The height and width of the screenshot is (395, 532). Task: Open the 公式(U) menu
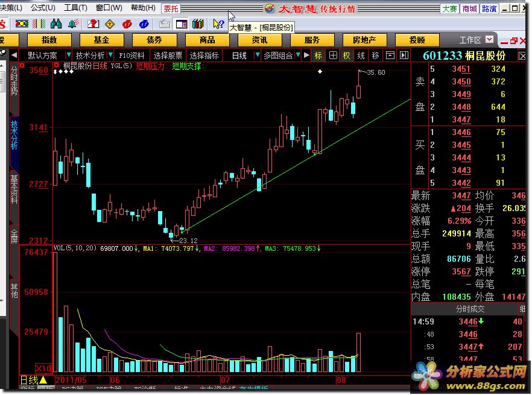[43, 8]
